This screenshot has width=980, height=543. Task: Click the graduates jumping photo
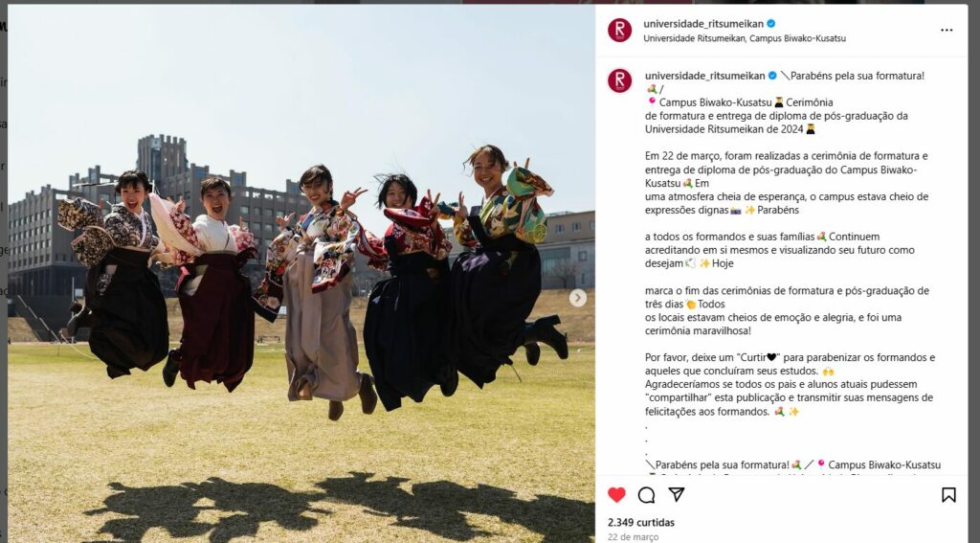[301, 273]
